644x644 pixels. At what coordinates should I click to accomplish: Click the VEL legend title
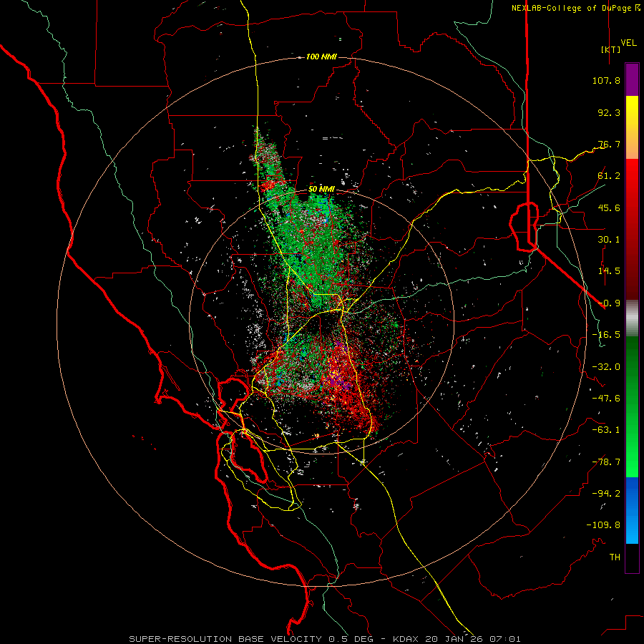(x=628, y=43)
